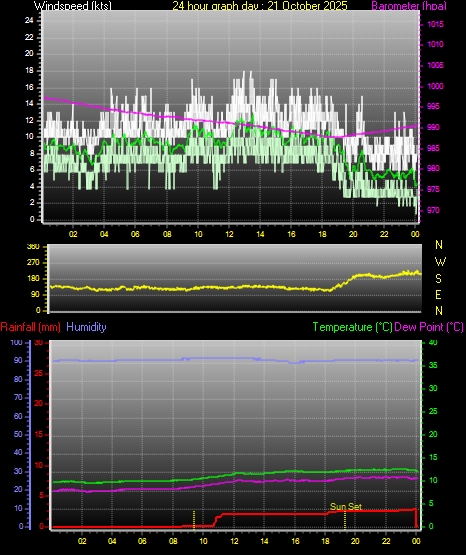Click the yellow sunrise dotted marker line
Viewport: 466px width, 555px height.
(x=194, y=520)
